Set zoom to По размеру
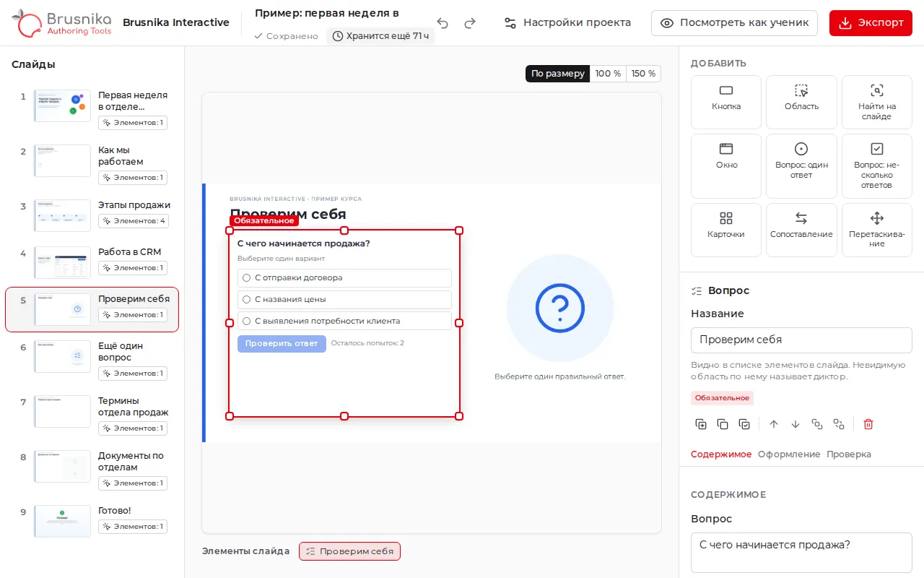Viewport: 924px width, 578px height. 558,74
